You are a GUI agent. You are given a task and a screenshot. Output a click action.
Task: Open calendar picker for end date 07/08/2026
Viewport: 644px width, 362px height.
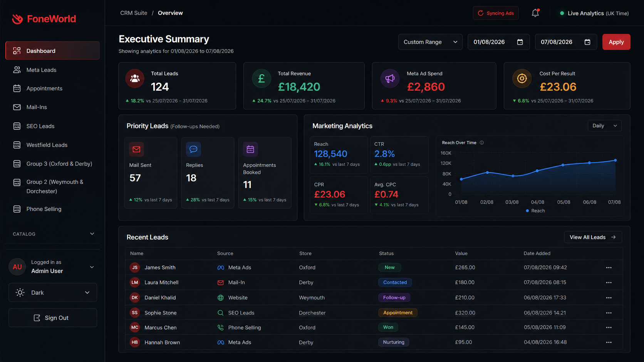tap(587, 42)
